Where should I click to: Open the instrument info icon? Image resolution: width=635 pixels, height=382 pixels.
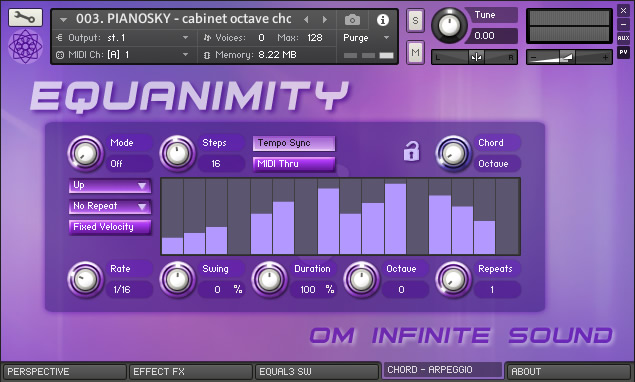tap(383, 19)
